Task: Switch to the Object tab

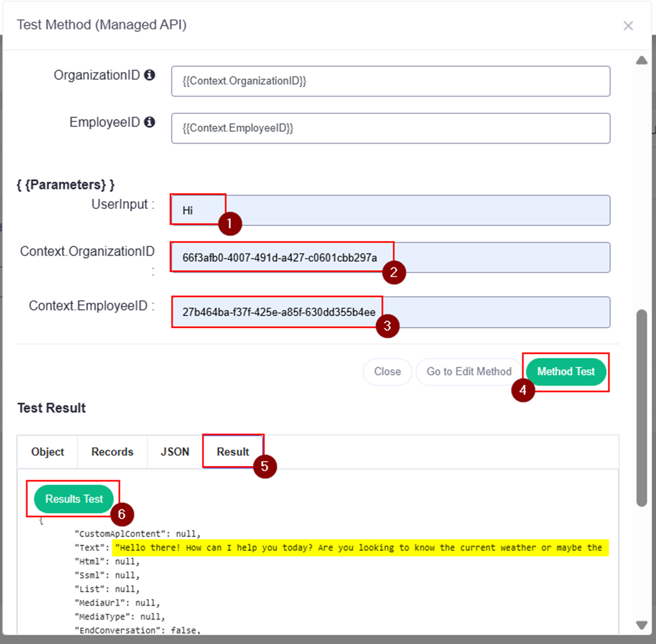Action: [x=47, y=452]
